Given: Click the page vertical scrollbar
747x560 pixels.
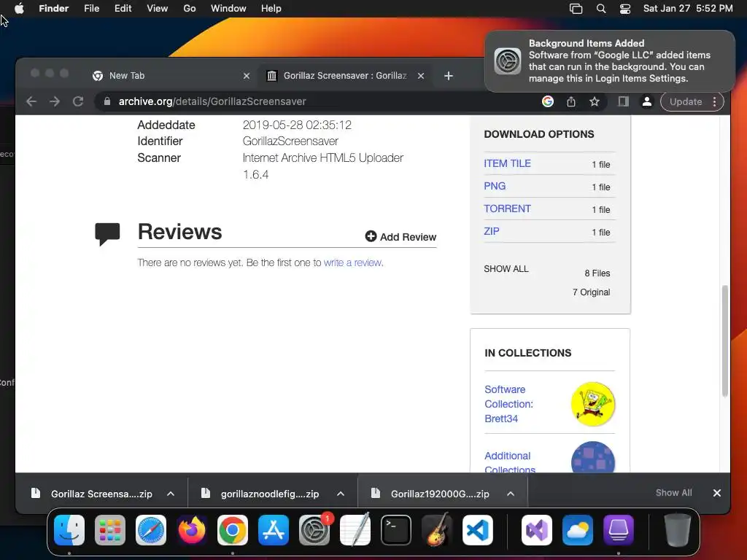Looking at the screenshot, I should tap(725, 341).
